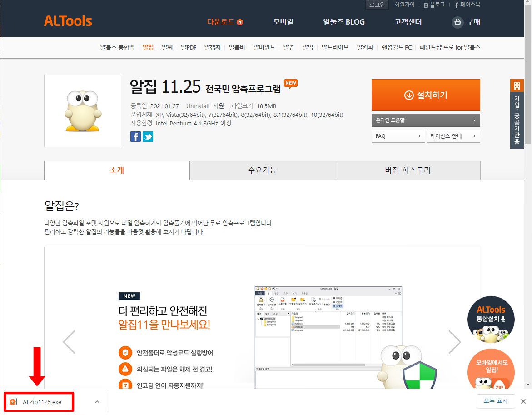
Task: Open the 구매 shopping cart icon
Action: point(458,22)
